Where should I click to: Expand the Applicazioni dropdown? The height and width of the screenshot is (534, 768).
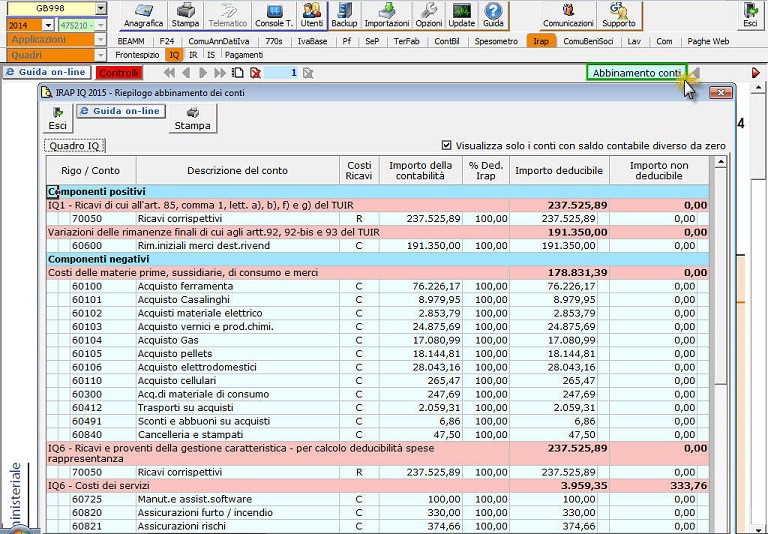coord(100,40)
